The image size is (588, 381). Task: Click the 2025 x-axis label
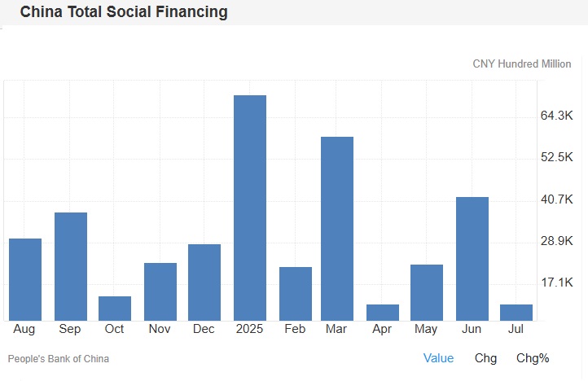pos(250,329)
